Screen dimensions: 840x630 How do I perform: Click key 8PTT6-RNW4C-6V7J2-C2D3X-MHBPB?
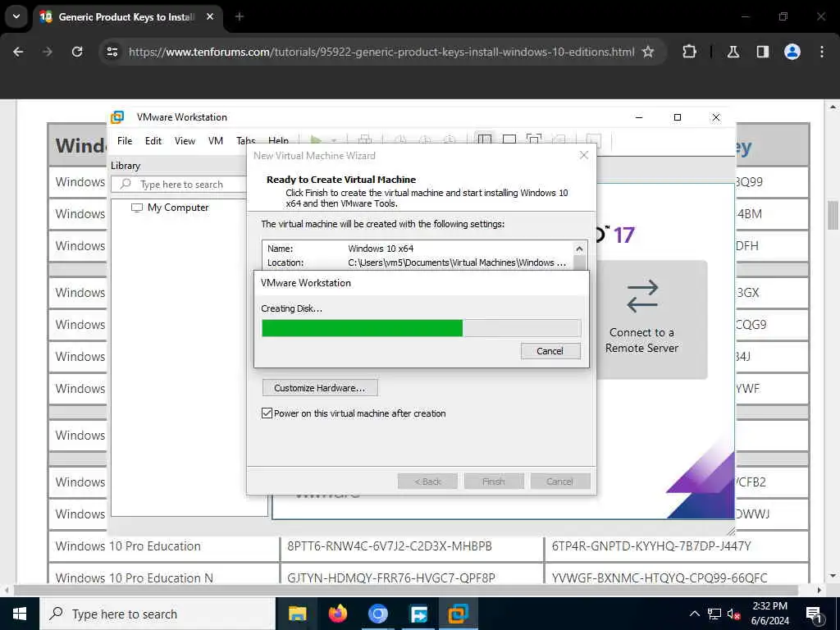click(x=390, y=546)
